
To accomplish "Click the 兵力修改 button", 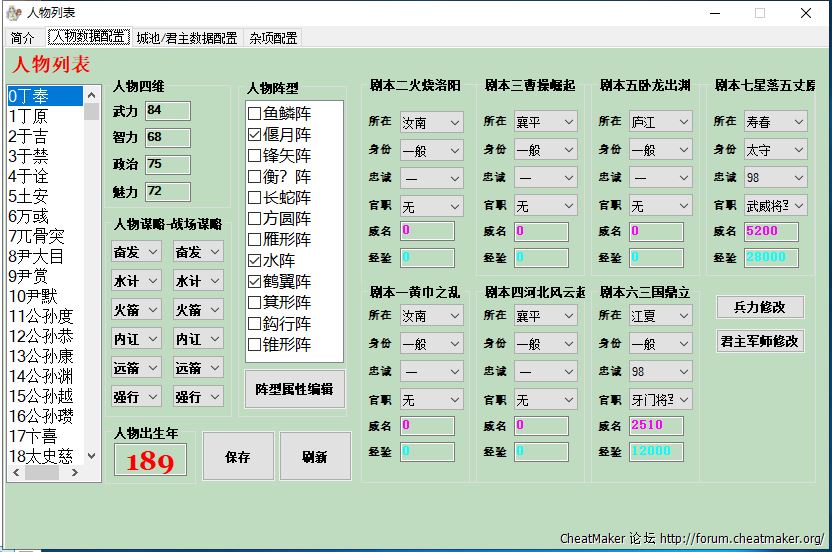I will 760,307.
